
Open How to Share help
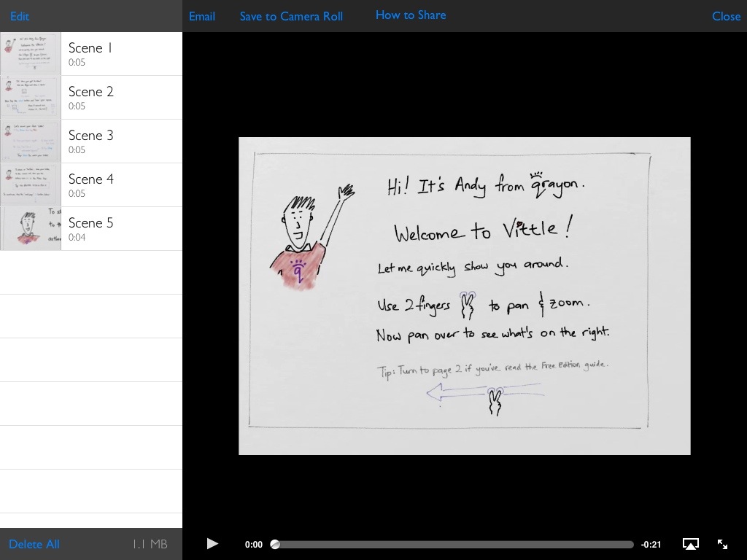coord(411,15)
